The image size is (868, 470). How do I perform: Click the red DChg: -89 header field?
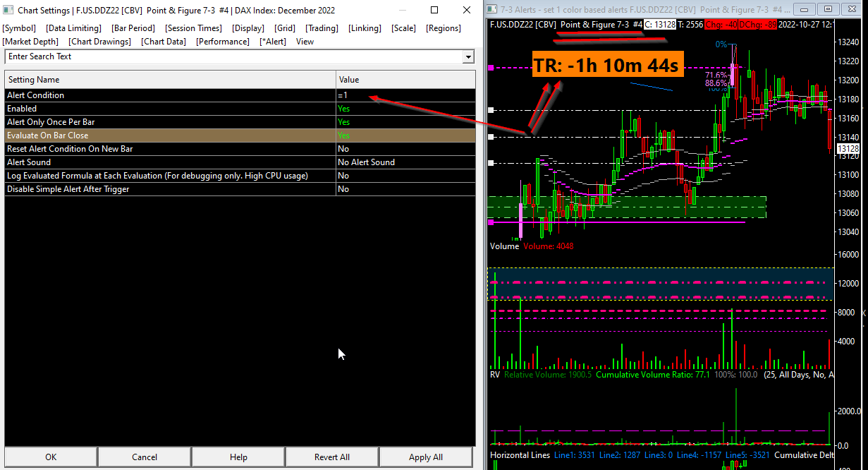757,24
